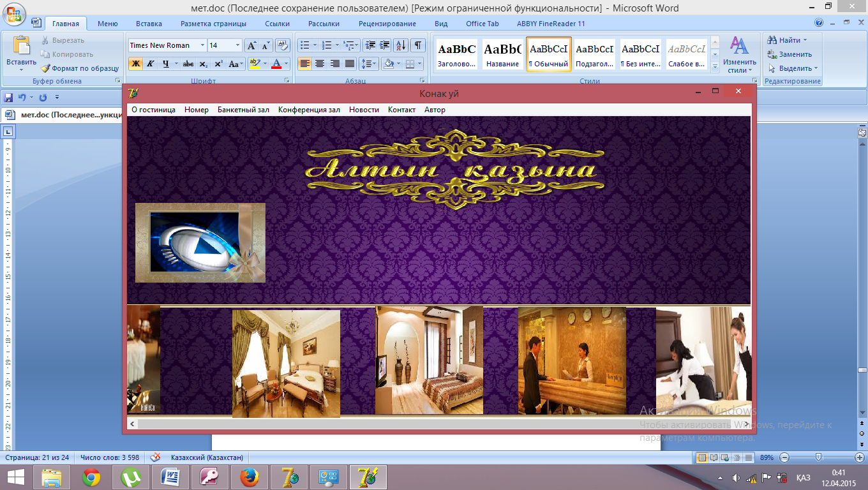Open the Вставка ribbon tab
Image resolution: width=868 pixels, height=490 pixels.
pos(149,24)
